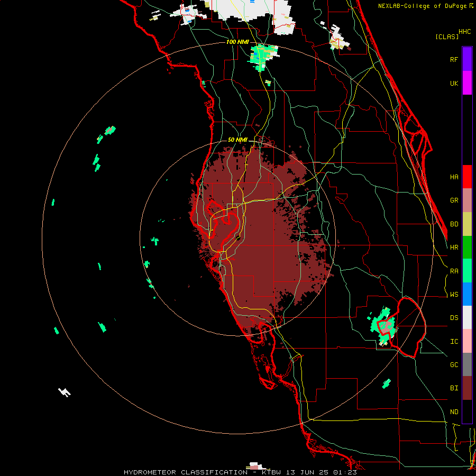Click the 'UK' legend label
Viewport: 476px width, 476px height.
(x=454, y=83)
